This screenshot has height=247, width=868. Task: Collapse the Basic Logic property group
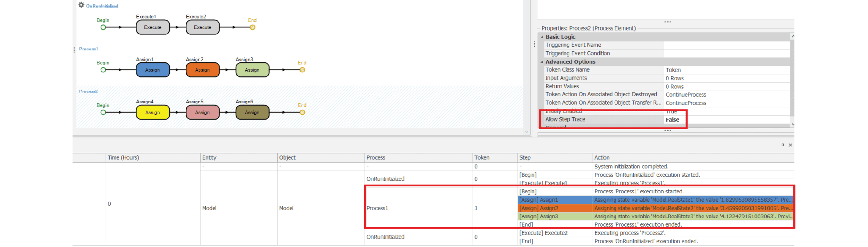pyautogui.click(x=542, y=37)
